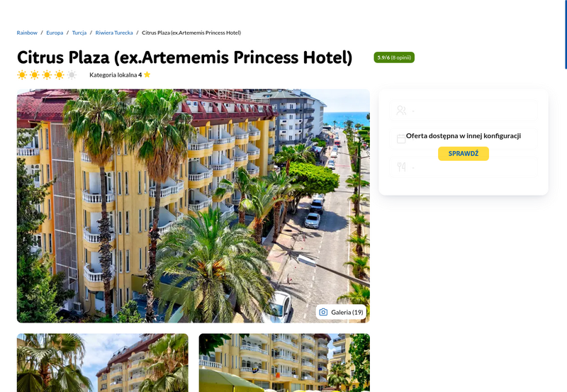
Task: Open Galeria (19) photo gallery
Action: [341, 312]
